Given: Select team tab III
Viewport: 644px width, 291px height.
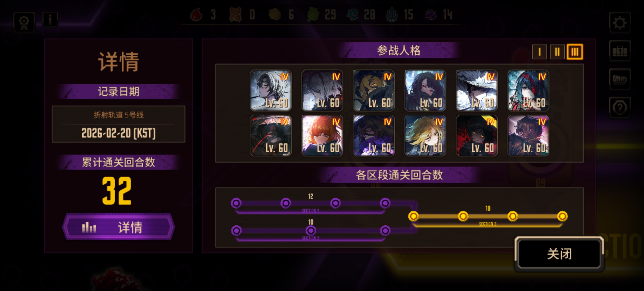Looking at the screenshot, I should (575, 52).
